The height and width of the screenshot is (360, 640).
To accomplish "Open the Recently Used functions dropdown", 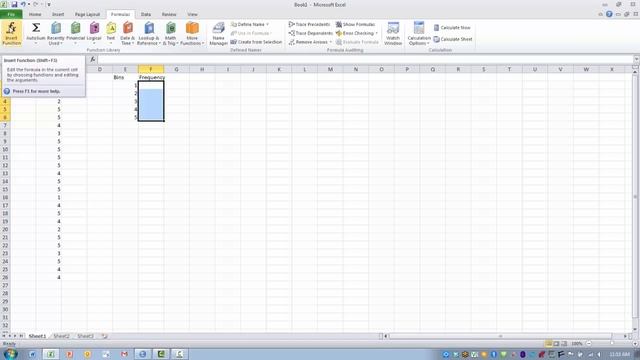I will tap(56, 40).
